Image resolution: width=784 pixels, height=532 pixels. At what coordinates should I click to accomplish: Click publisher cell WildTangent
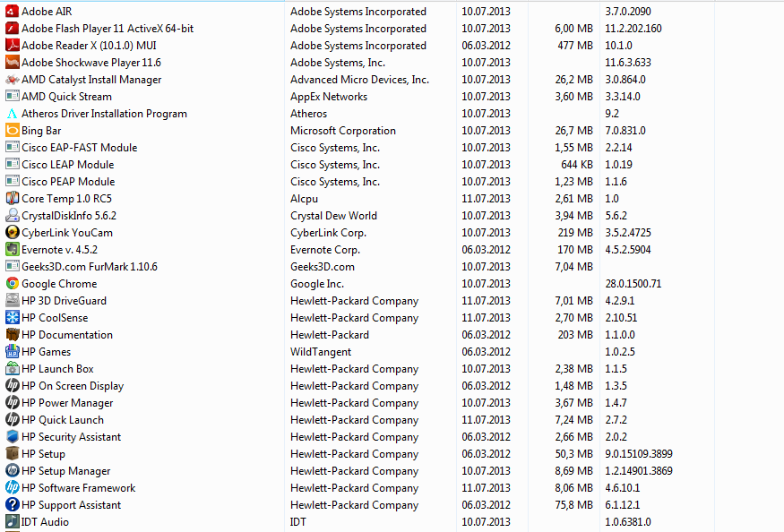pos(321,351)
